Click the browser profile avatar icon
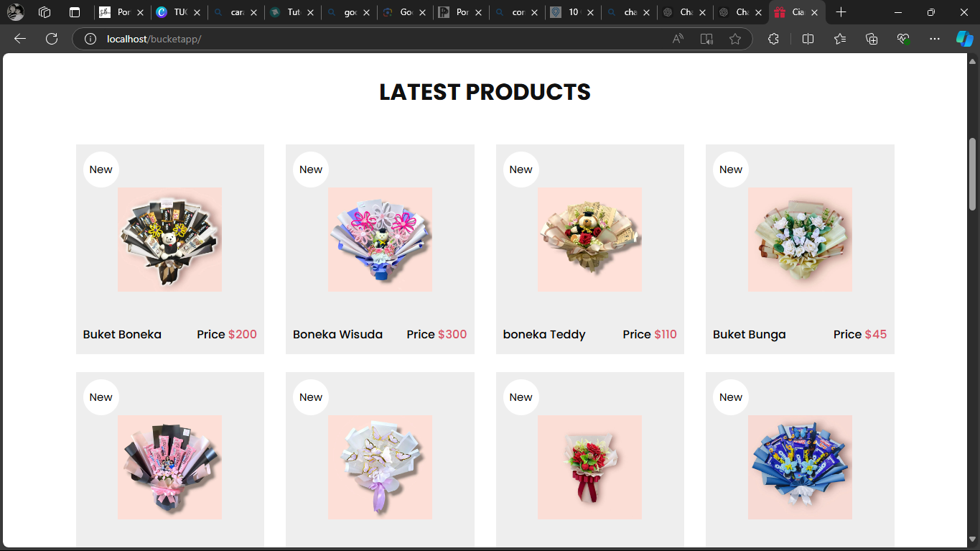980x551 pixels. (16, 12)
